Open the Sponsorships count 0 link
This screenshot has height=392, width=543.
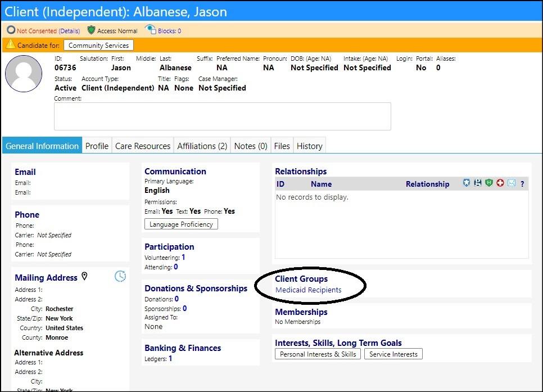coord(184,308)
